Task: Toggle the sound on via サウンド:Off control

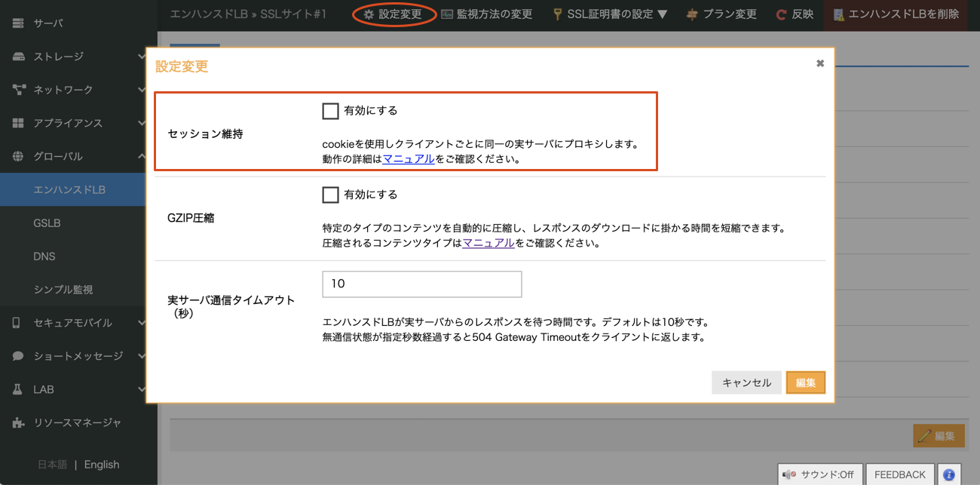Action: click(x=819, y=474)
